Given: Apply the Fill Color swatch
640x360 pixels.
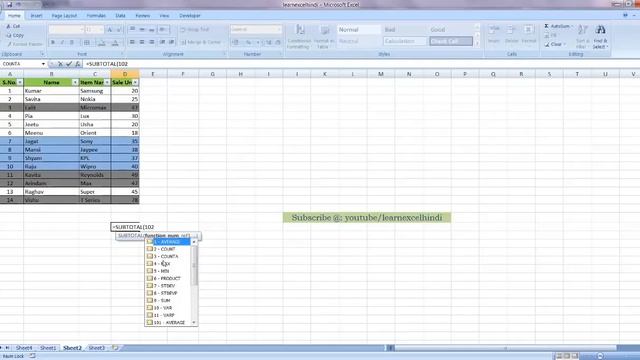Looking at the screenshot, I should 102,42.
